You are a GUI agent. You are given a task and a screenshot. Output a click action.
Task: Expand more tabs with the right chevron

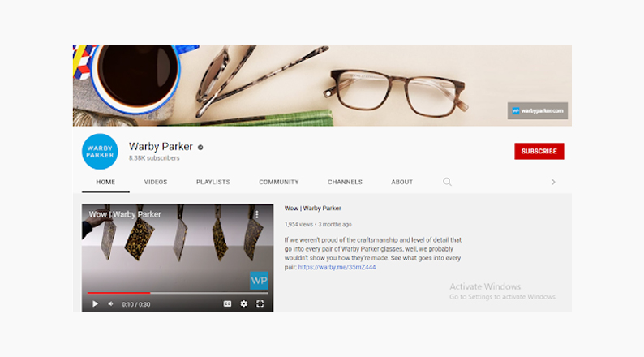[553, 182]
